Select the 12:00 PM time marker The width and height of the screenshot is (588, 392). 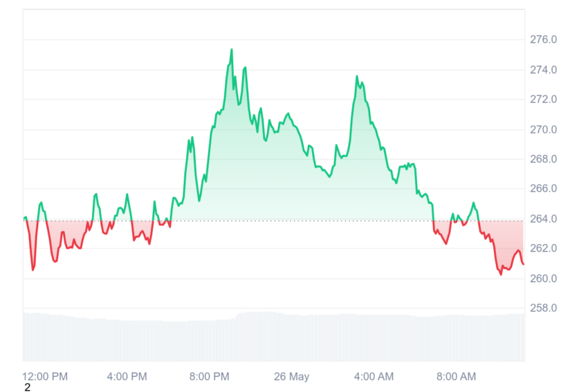tap(45, 377)
